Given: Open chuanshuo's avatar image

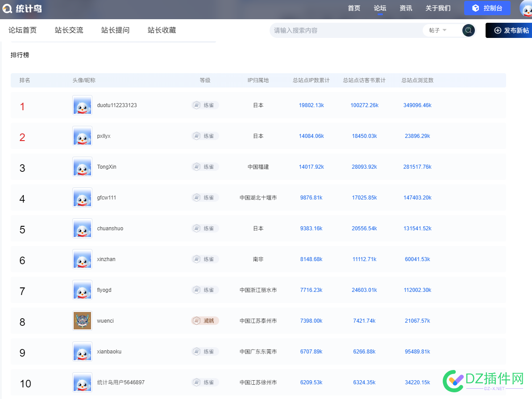Looking at the screenshot, I should click(x=82, y=229).
